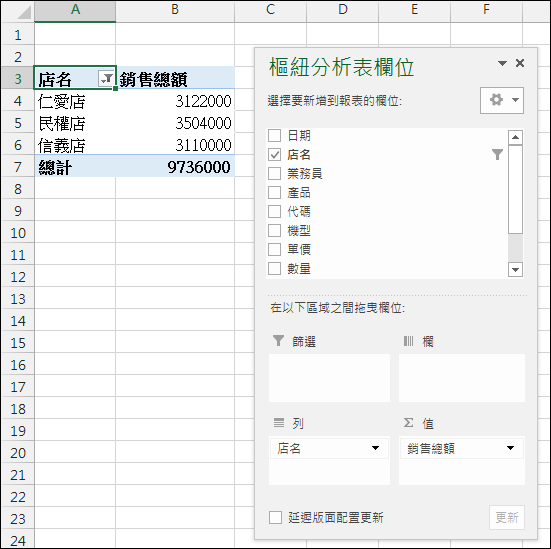
Task: Check the 數量 field checkbox
Action: [x=274, y=269]
